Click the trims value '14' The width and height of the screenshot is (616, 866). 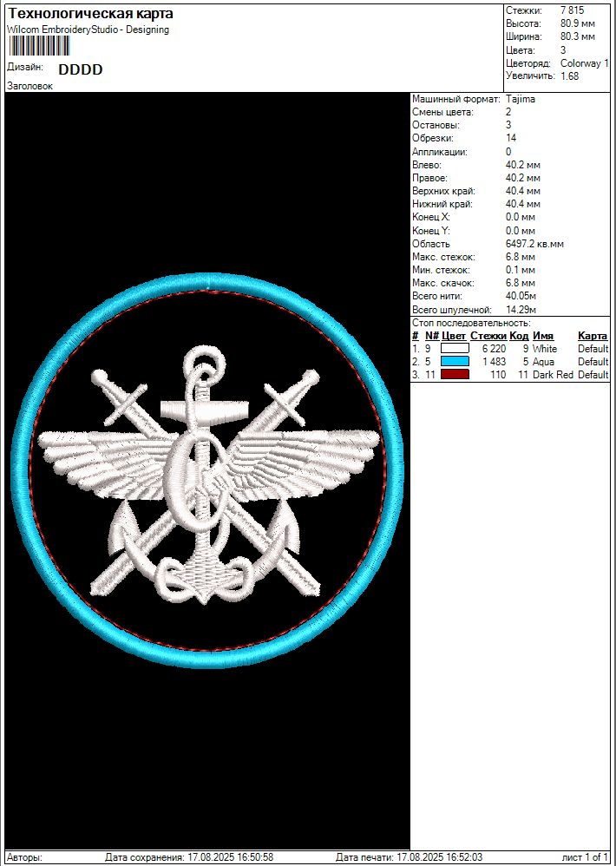[x=511, y=138]
